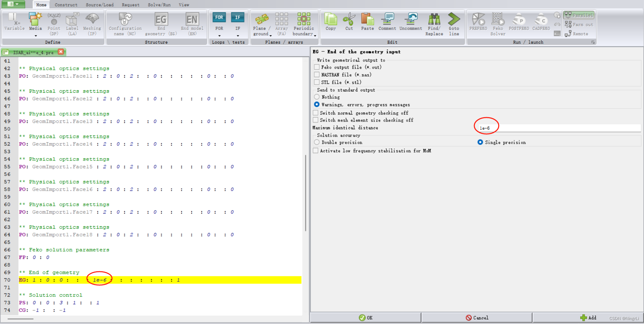Image resolution: width=644 pixels, height=324 pixels.
Task: Open Plane / ground tool
Action: pos(262,24)
